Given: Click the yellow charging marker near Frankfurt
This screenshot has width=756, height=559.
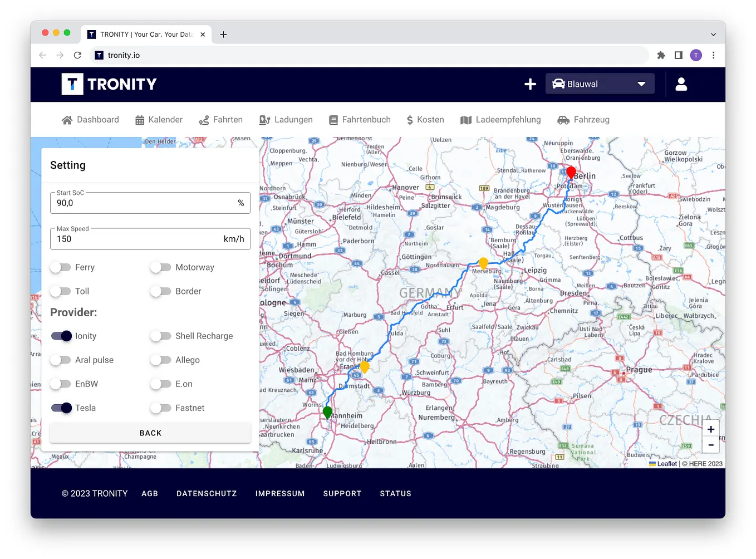Looking at the screenshot, I should point(365,366).
